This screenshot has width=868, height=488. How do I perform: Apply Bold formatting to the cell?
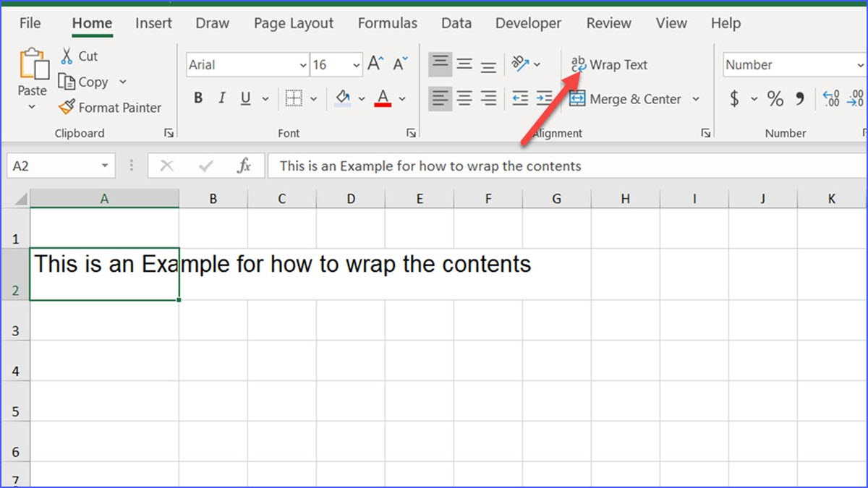(198, 98)
